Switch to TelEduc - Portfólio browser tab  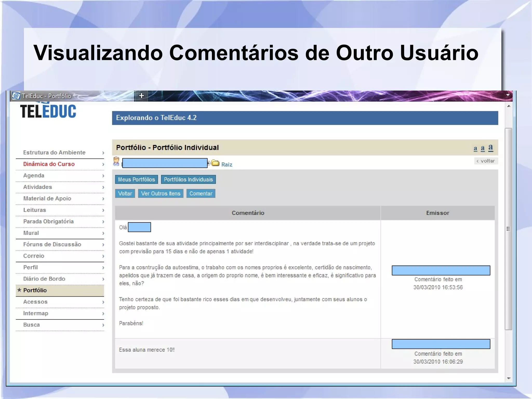click(x=72, y=96)
